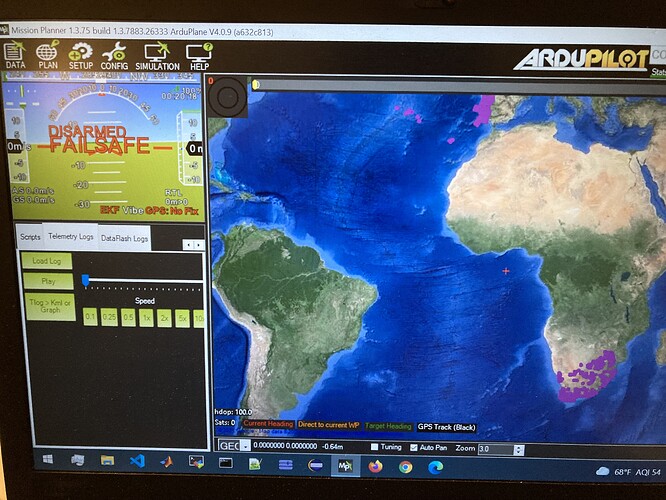Image resolution: width=666 pixels, height=500 pixels.
Task: Open the command prompt from taskbar
Action: pyautogui.click(x=226, y=463)
